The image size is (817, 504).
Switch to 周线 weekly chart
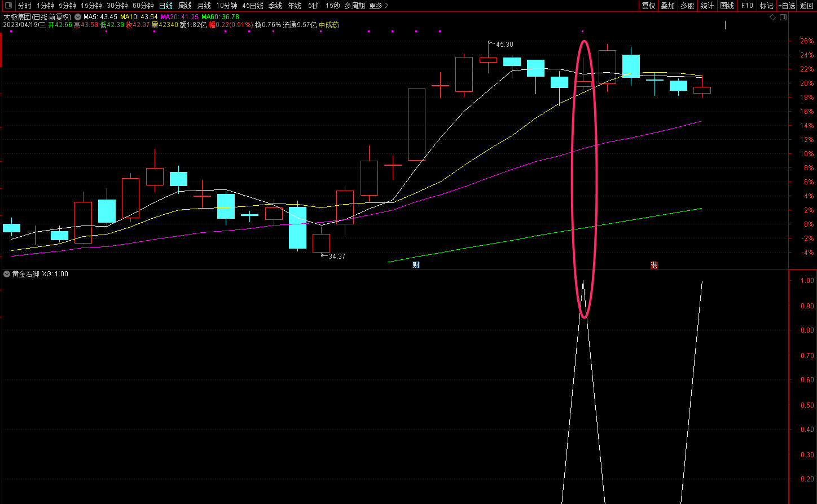tap(185, 6)
